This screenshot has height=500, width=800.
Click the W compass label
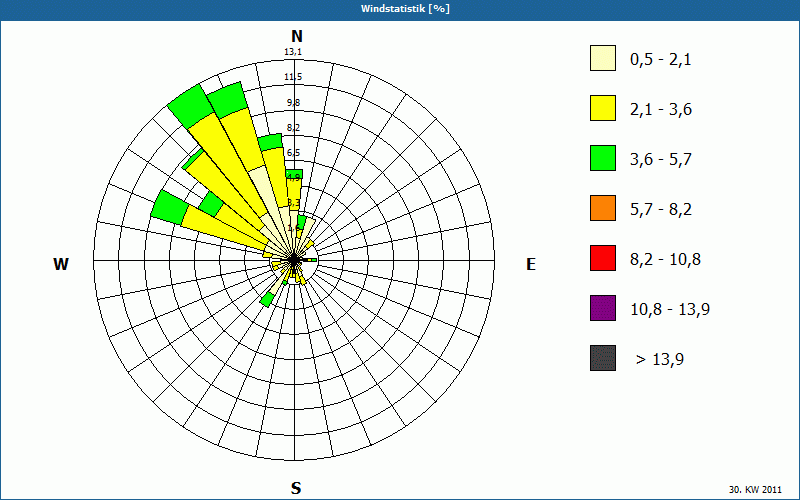(x=61, y=264)
